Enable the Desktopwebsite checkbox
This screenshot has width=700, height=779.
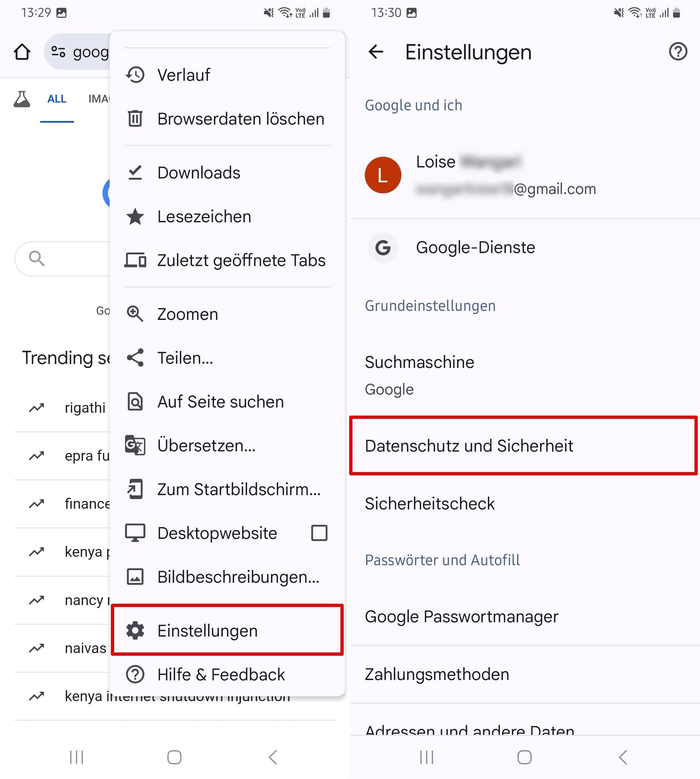pyautogui.click(x=319, y=533)
